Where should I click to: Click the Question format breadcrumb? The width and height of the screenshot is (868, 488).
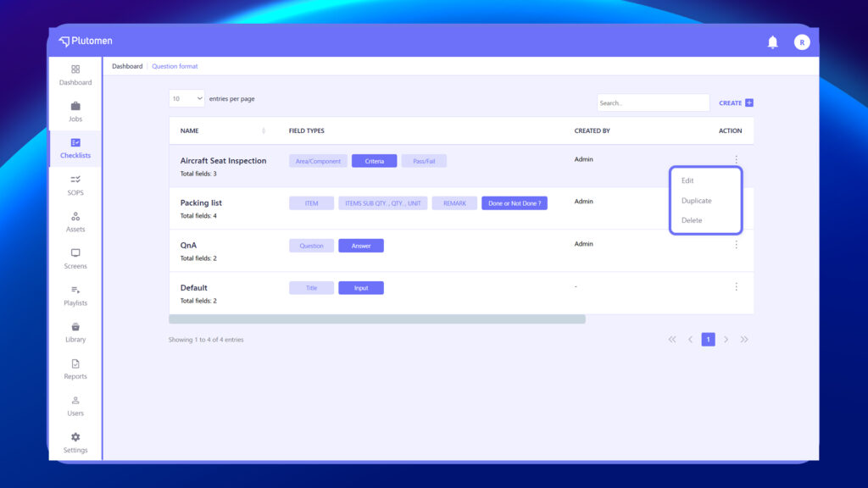pos(175,66)
